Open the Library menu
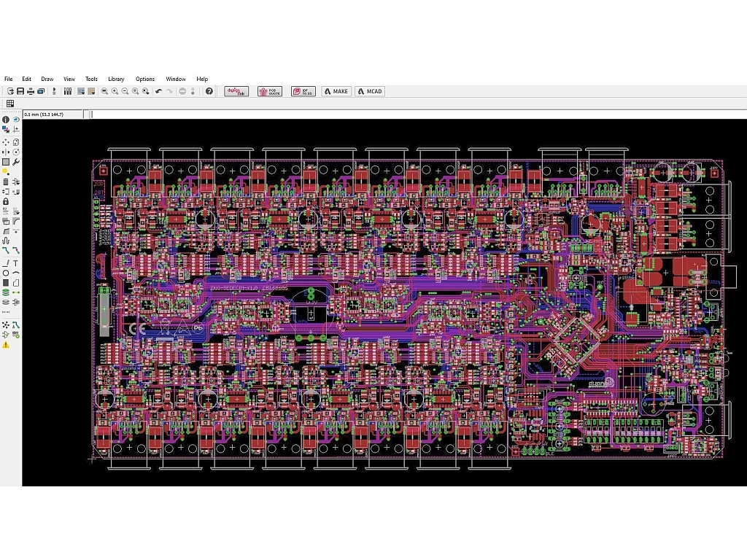Viewport: 747px width, 560px height. click(x=116, y=79)
